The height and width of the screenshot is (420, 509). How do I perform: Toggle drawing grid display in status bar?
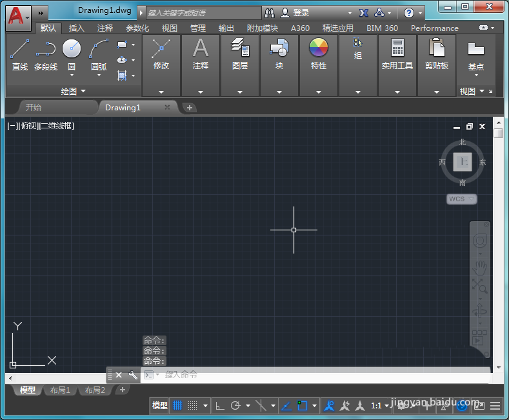point(177,405)
